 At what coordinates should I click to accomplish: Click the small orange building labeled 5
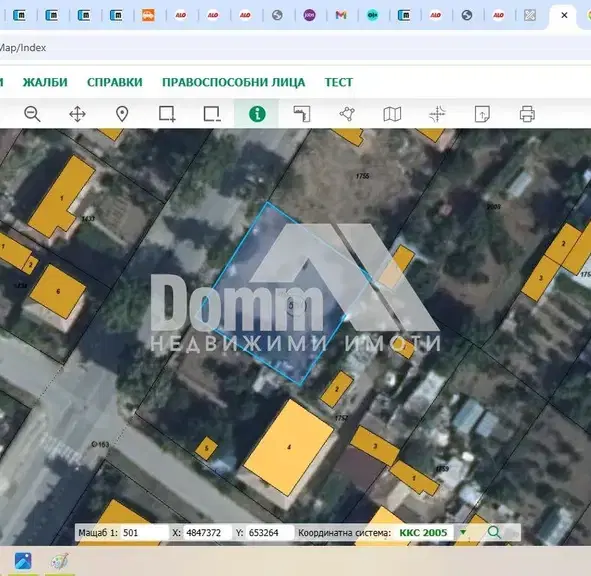[206, 448]
